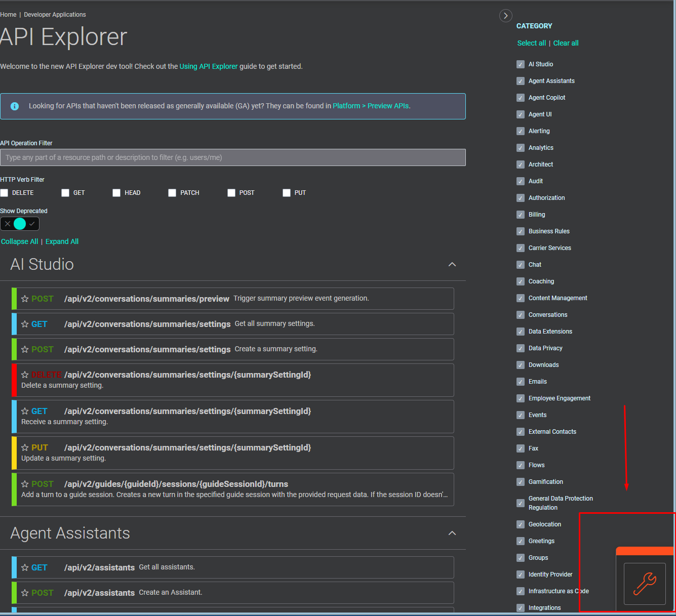Image resolution: width=676 pixels, height=616 pixels.
Task: Star the POST guide session turns endpoint
Action: (x=25, y=484)
